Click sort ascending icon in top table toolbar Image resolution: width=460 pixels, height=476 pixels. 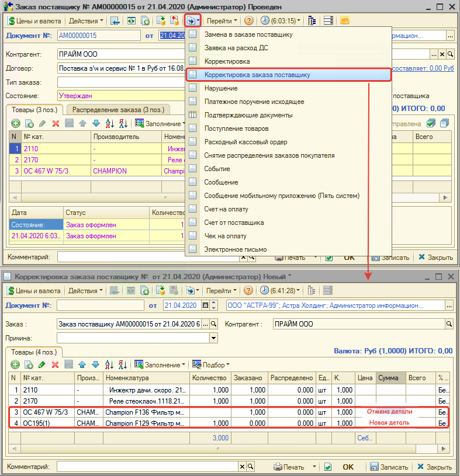tap(109, 124)
